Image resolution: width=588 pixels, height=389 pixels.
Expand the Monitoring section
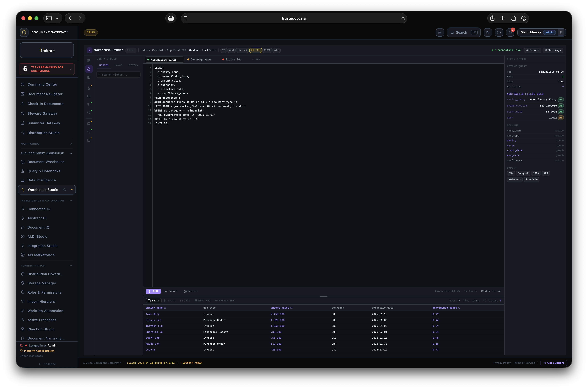pyautogui.click(x=71, y=144)
